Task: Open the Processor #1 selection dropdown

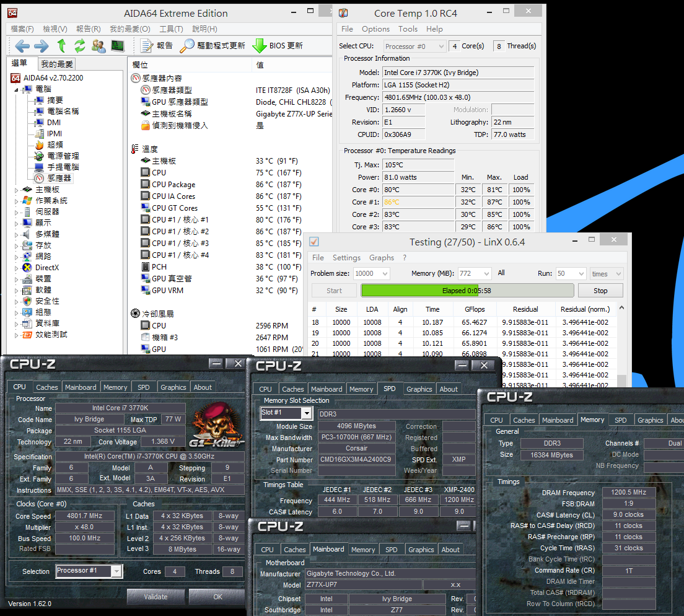Action: (x=89, y=571)
